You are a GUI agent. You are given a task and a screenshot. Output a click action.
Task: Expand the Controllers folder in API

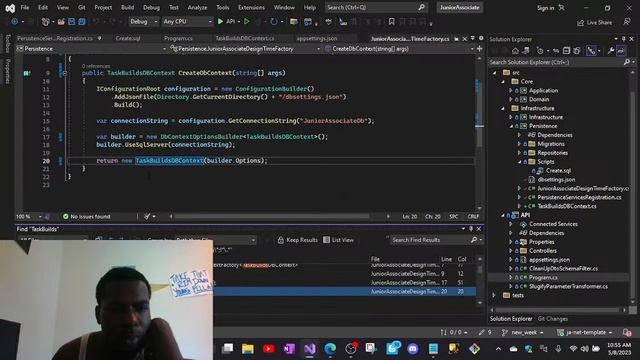511,251
